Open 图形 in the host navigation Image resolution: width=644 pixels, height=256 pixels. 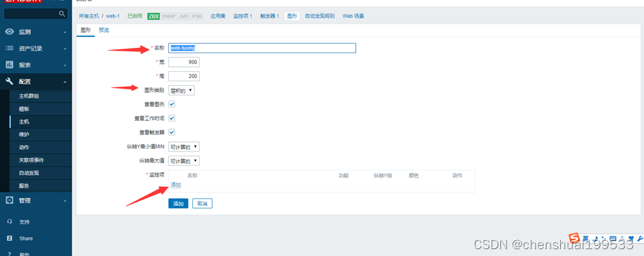coord(292,16)
